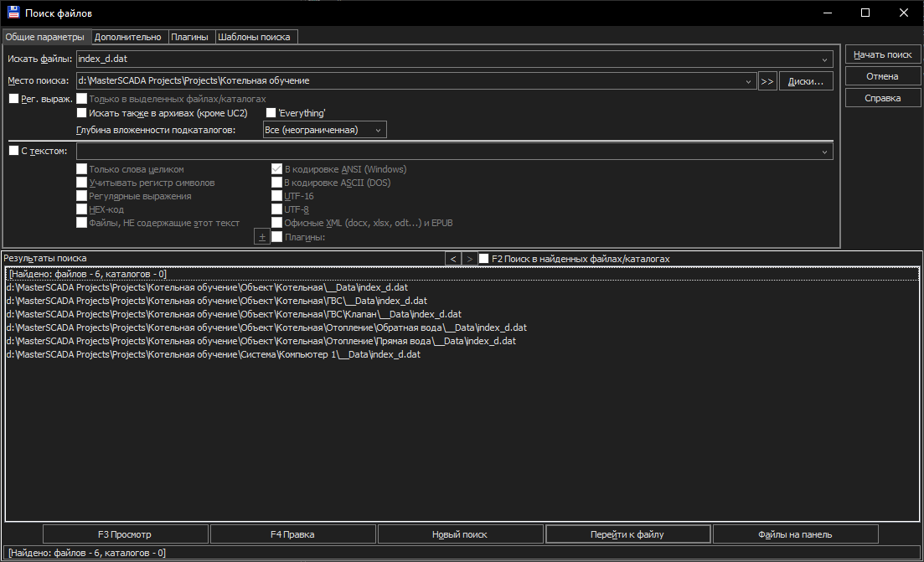Screen dimensions: 924x562
Task: Open the 'С текстом' dropdown arrow
Action: point(824,152)
